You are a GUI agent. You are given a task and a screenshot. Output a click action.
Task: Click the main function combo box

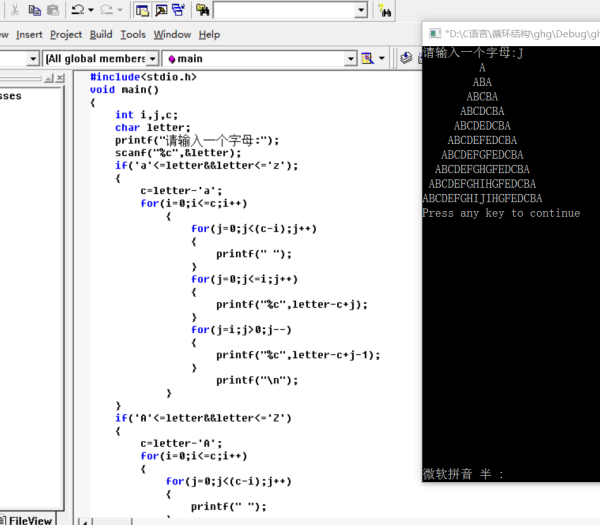pyautogui.click(x=259, y=59)
